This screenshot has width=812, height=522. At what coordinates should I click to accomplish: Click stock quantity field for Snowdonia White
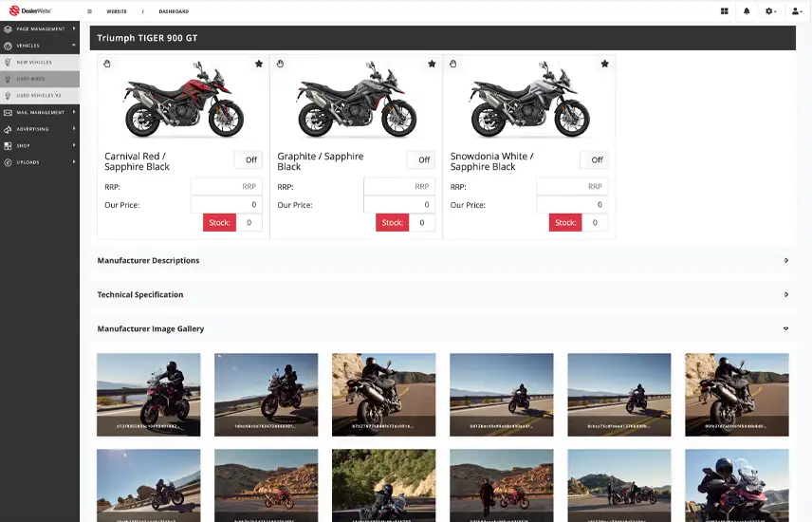[x=595, y=222]
